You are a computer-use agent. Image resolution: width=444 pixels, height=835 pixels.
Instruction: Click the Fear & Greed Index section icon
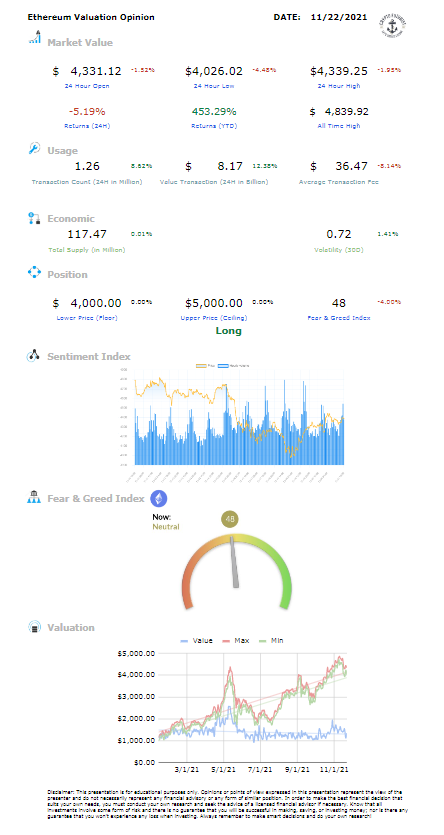tap(34, 497)
